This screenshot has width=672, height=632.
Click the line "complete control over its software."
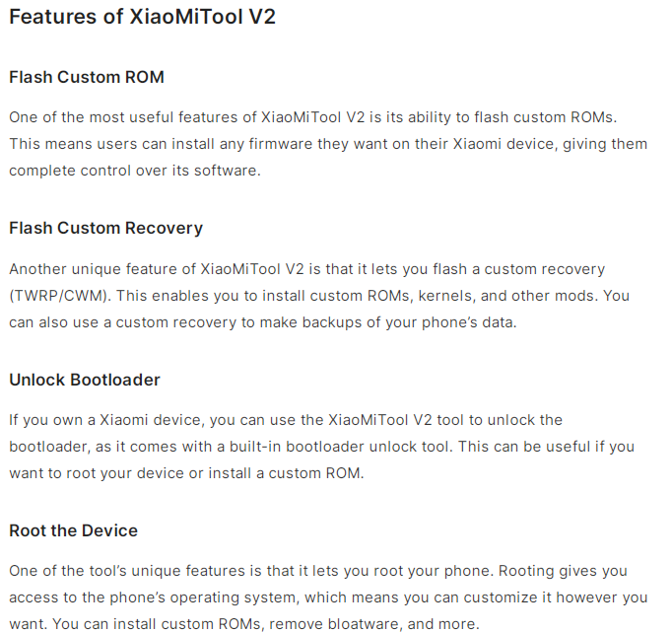point(135,171)
